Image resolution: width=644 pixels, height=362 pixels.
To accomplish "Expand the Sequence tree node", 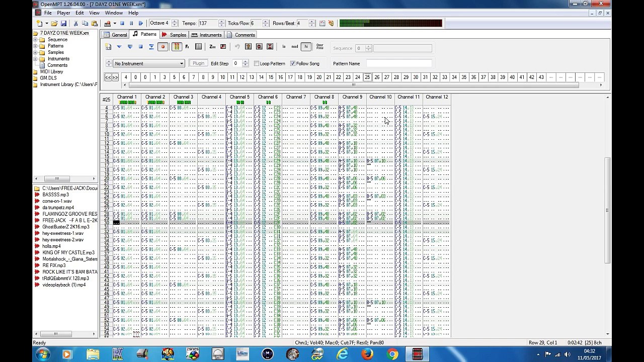I will [x=36, y=40].
